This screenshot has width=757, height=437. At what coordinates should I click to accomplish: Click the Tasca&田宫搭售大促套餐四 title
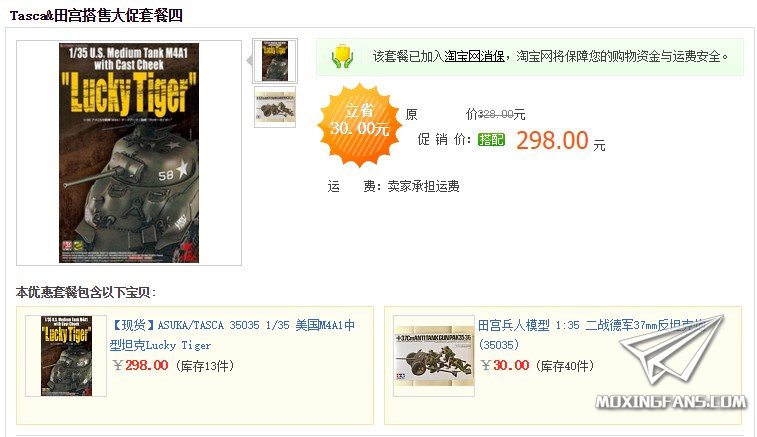pyautogui.click(x=96, y=16)
